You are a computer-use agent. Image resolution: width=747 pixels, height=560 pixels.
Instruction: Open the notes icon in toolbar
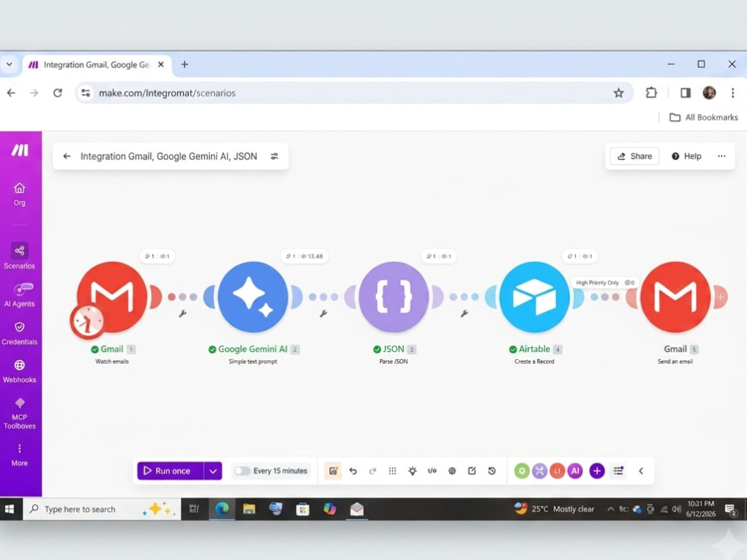[472, 471]
